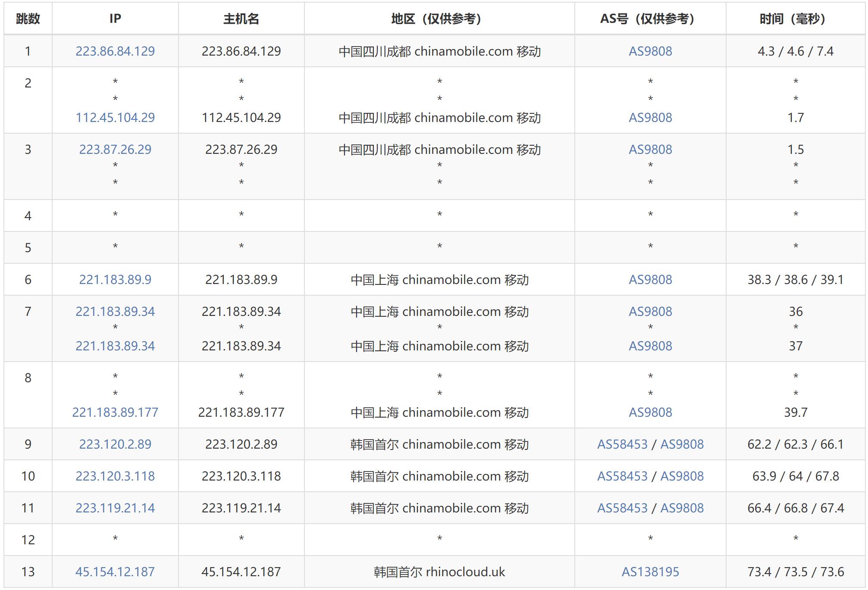Click the 跳数 column header

(x=28, y=19)
